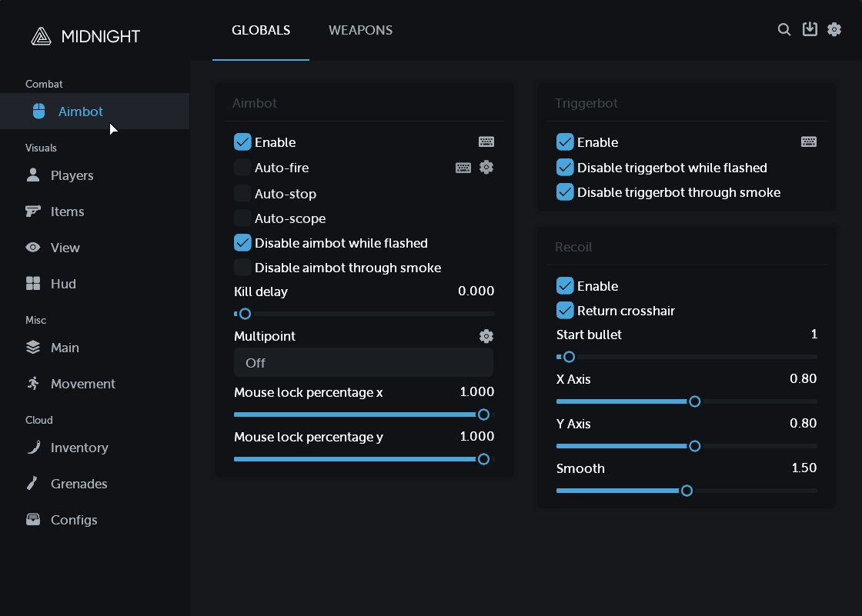Toggle Disable aimbot through smoke checkbox
Screen dimensions: 862x616
242,268
